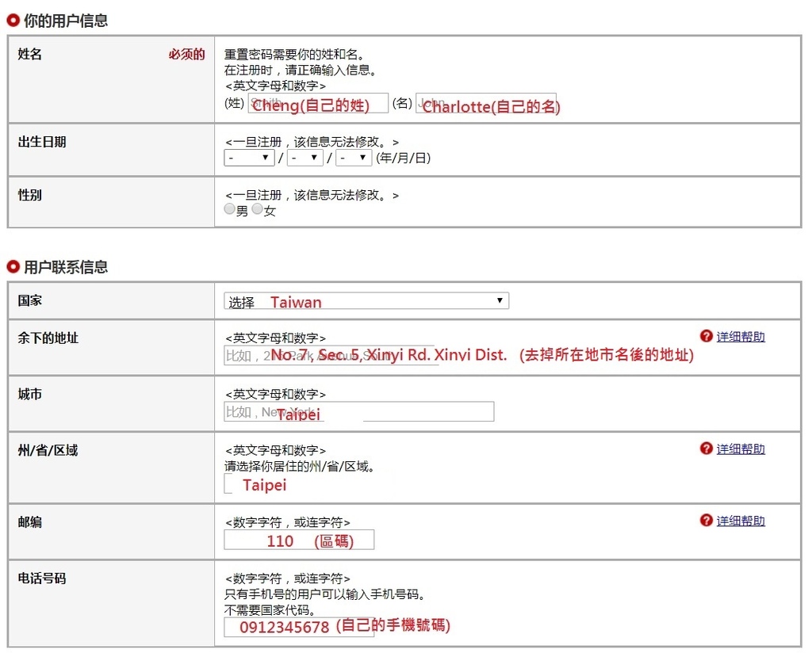This screenshot has width=812, height=653.
Task: Select the 男 gender radio button
Action: point(230,210)
